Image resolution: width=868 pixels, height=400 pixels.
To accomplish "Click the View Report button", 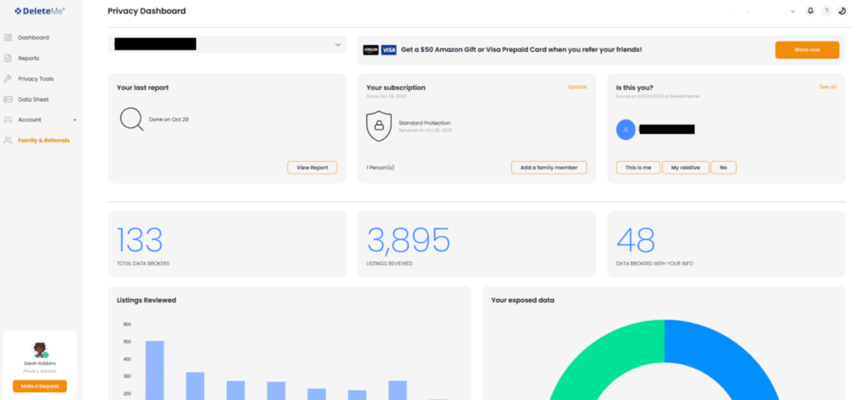I will 312,168.
